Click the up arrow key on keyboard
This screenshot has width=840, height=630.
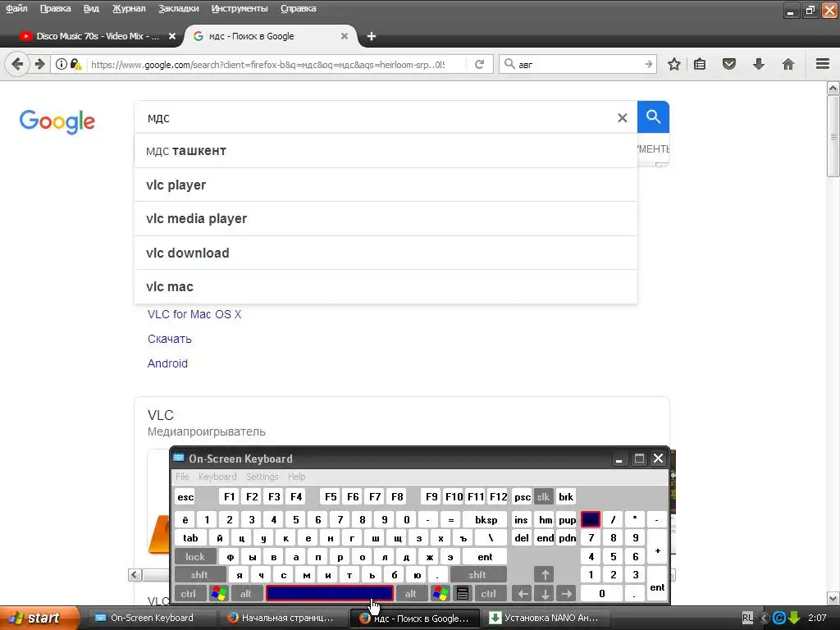tap(545, 575)
